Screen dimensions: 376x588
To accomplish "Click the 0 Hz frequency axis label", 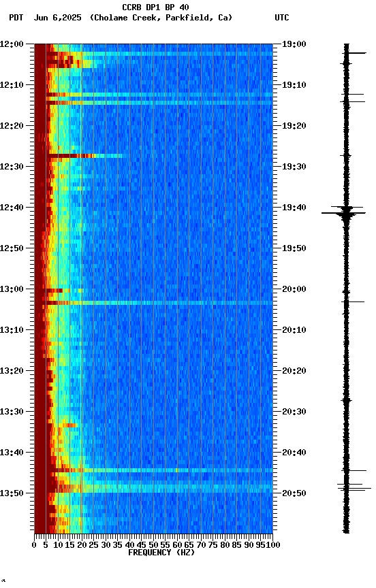I will click(34, 545).
